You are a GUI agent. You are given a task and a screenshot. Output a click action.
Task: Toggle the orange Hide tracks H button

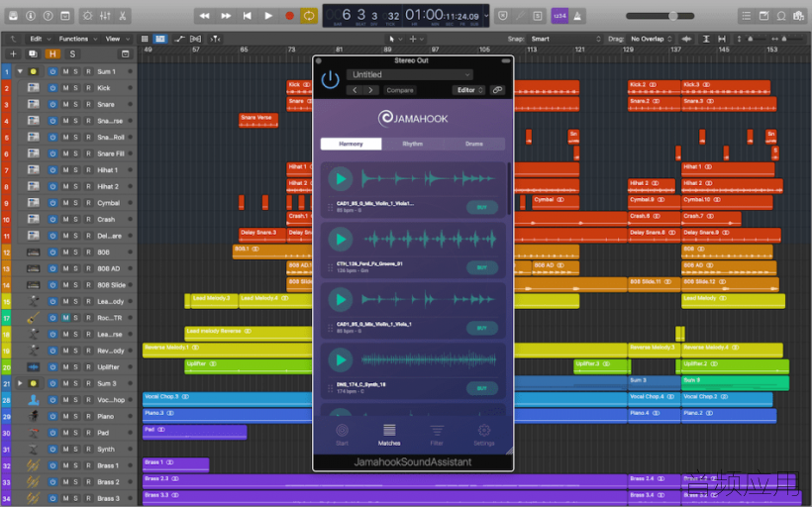[x=52, y=53]
